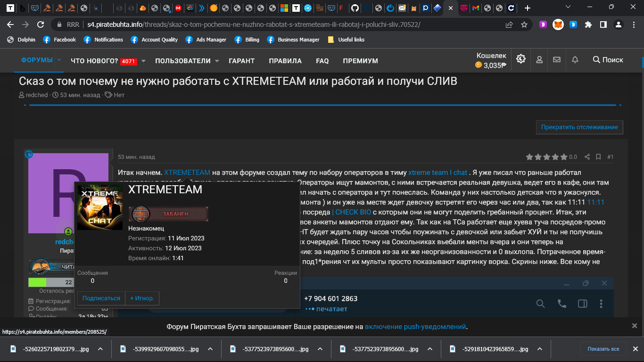Click Прекратить отслеживание button
Screen dimensions: 644x362
pyautogui.click(x=579, y=127)
